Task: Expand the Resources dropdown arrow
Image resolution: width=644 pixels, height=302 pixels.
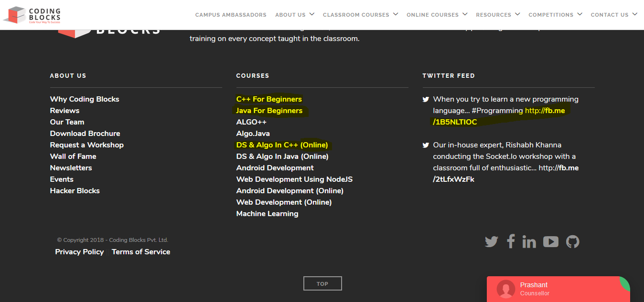Action: (x=517, y=14)
